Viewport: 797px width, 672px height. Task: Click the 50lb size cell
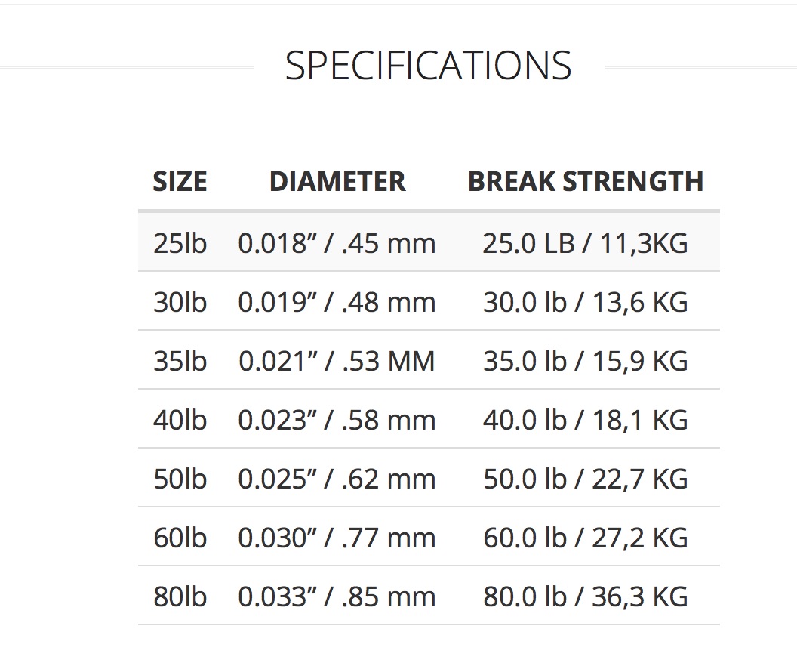[x=180, y=479]
